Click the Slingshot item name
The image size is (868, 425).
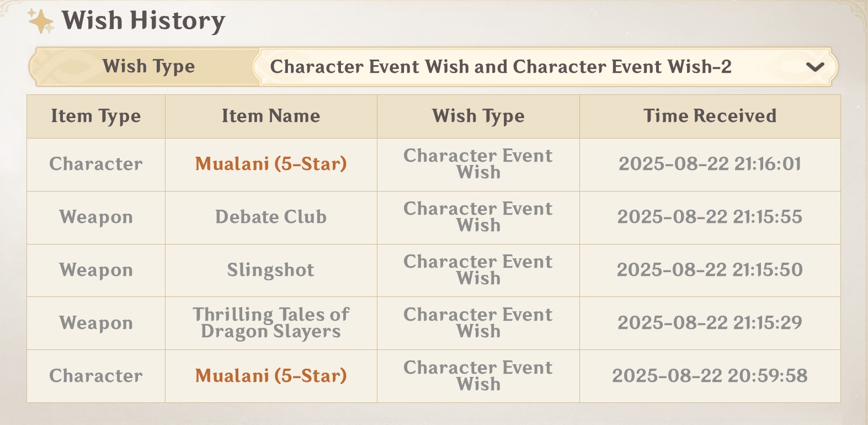pos(271,270)
